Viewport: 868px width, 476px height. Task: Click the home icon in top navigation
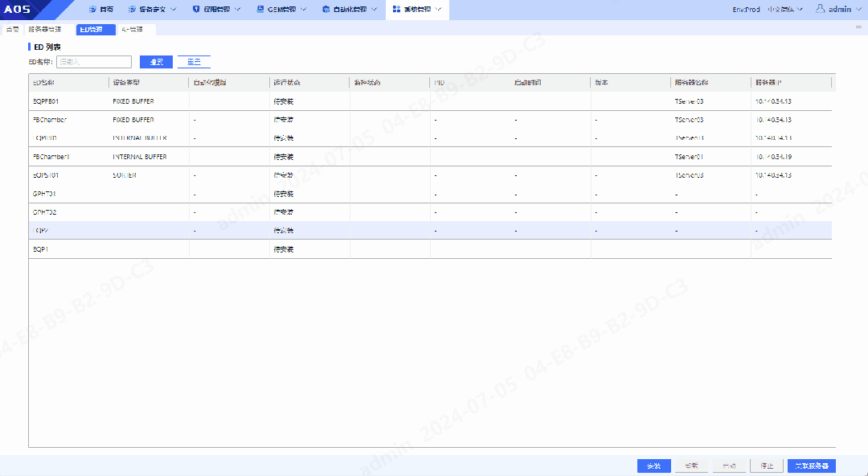(x=92, y=10)
